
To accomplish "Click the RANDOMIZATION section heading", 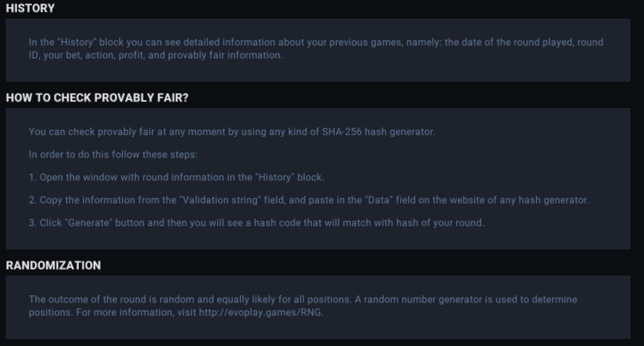I will coord(53,266).
